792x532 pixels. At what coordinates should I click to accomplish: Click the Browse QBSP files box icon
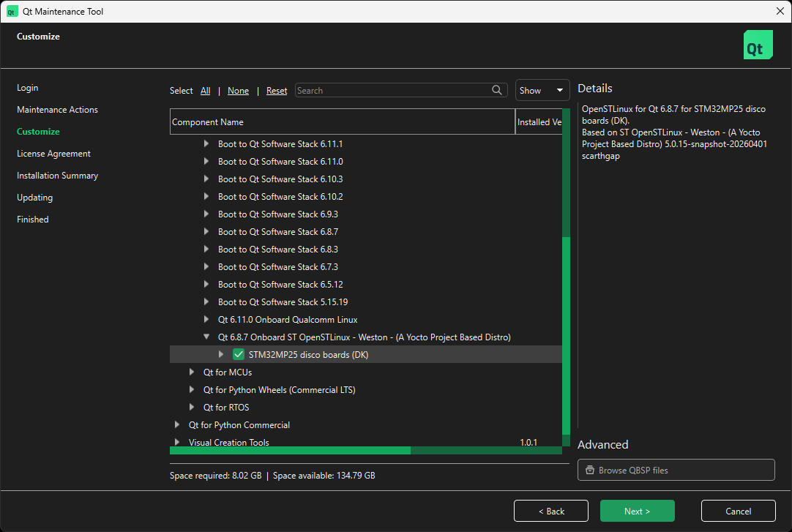(x=590, y=470)
